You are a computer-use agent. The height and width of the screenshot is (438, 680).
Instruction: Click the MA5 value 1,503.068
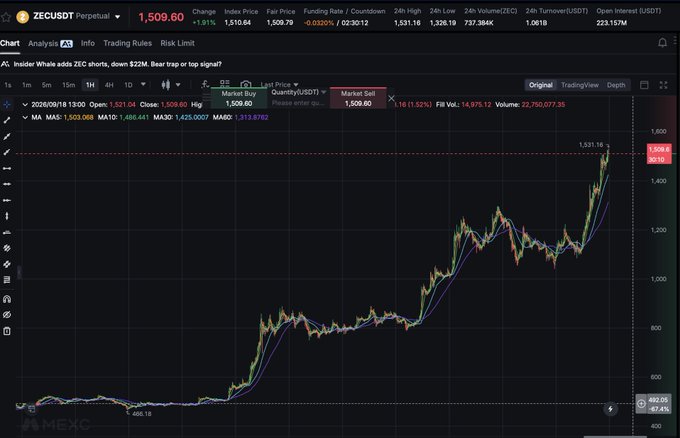(x=78, y=118)
